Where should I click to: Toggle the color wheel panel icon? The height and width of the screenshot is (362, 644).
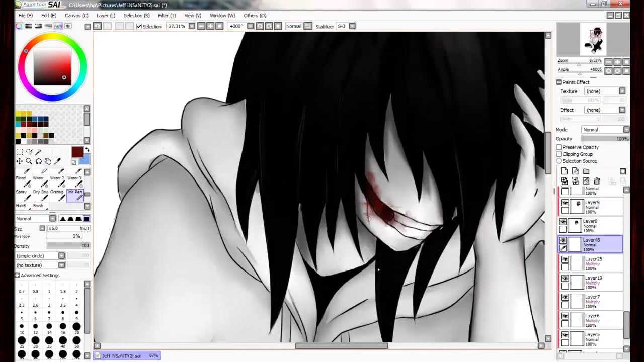(x=19, y=26)
